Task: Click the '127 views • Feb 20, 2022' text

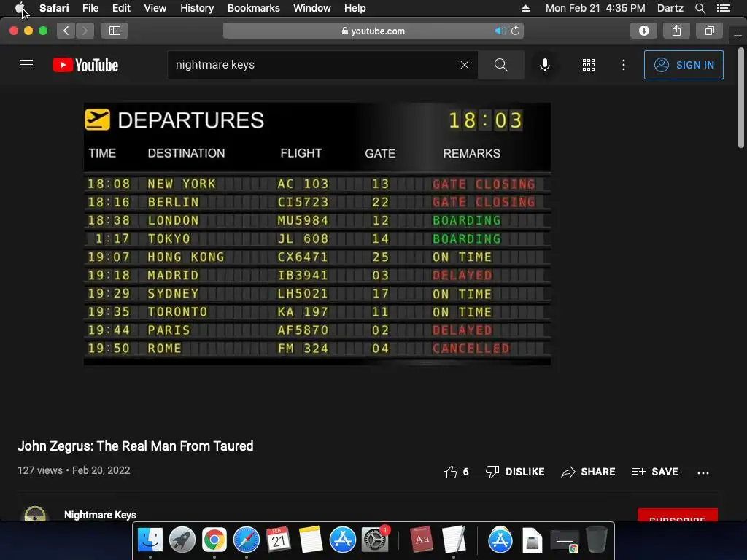Action: (x=74, y=470)
